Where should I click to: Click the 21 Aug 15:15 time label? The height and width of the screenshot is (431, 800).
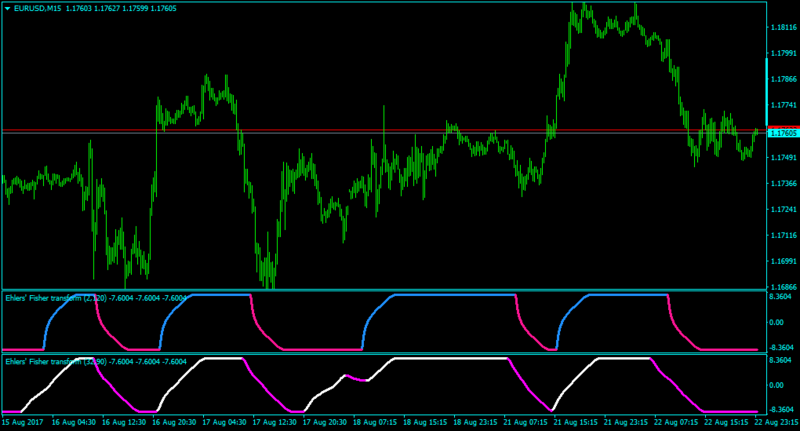pos(576,422)
